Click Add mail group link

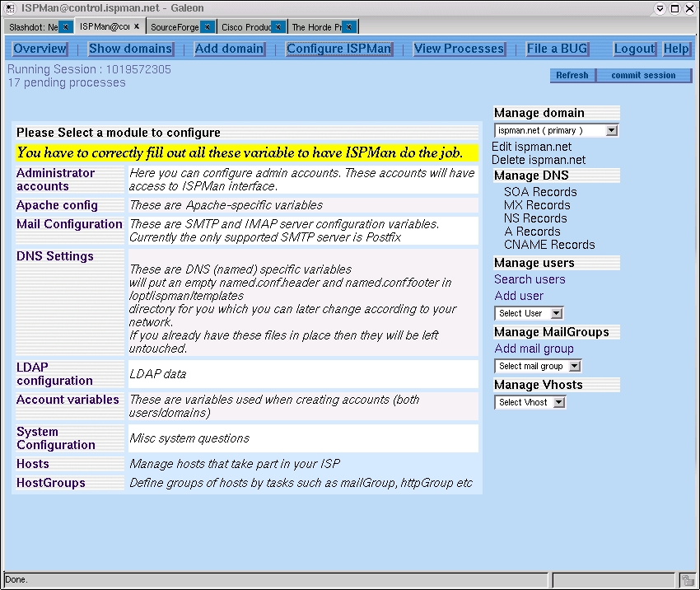(x=534, y=349)
